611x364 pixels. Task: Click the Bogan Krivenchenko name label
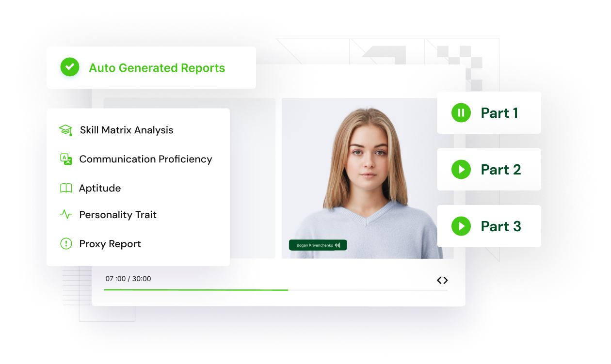(x=314, y=245)
